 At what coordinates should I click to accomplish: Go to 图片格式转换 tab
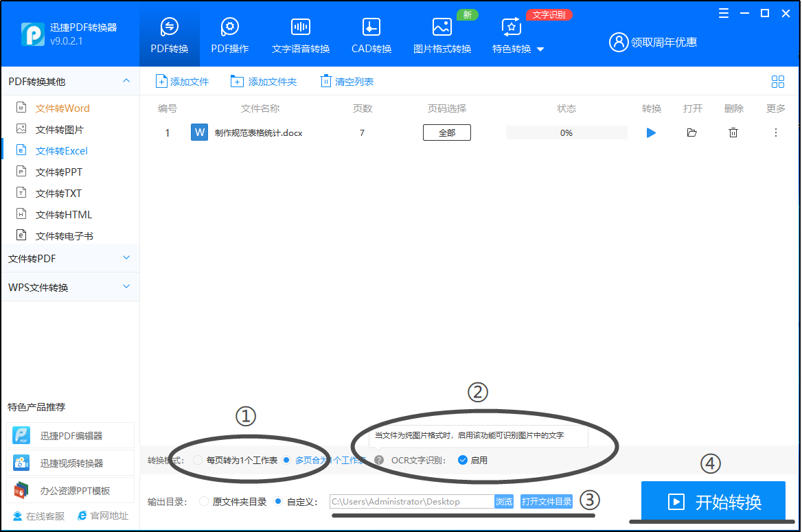coord(442,36)
